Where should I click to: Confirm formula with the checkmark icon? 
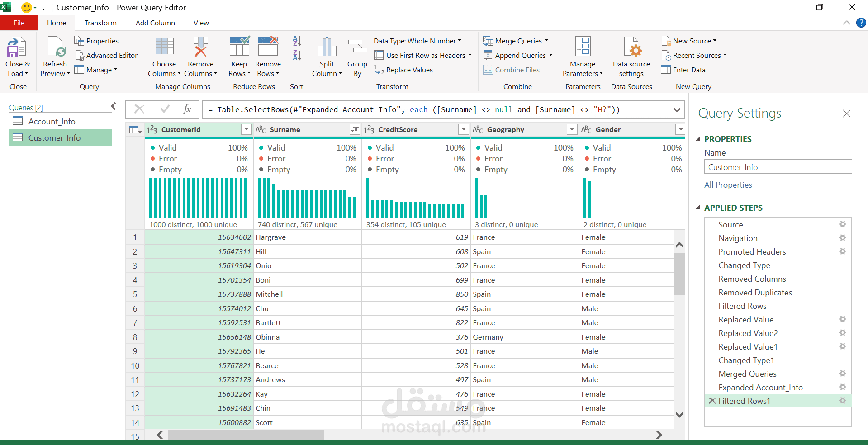point(165,109)
